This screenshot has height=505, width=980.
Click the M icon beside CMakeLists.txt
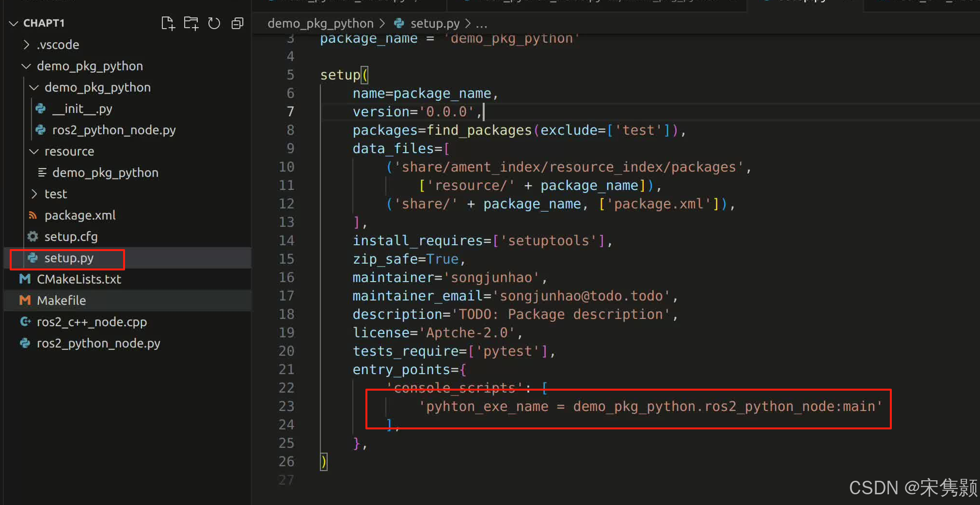(x=25, y=279)
